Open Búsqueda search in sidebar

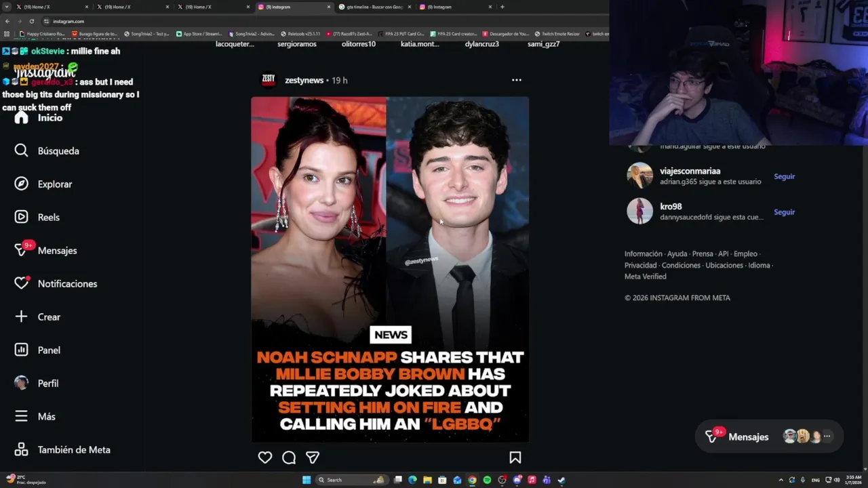click(47, 151)
